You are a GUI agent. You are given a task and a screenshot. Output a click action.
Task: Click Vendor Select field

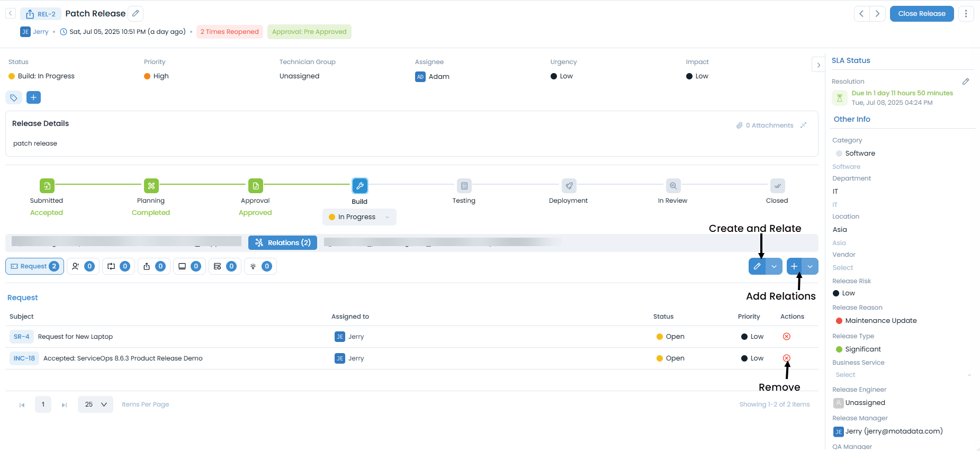point(843,268)
